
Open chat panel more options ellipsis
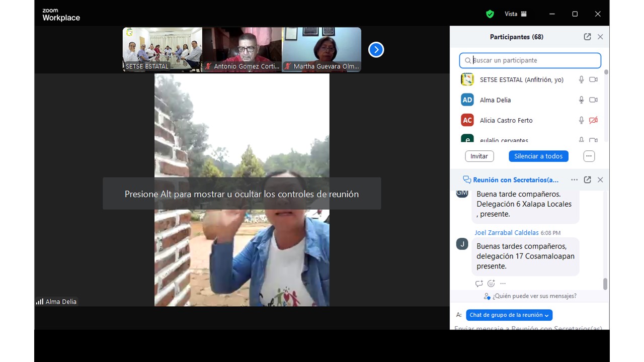[x=574, y=180]
